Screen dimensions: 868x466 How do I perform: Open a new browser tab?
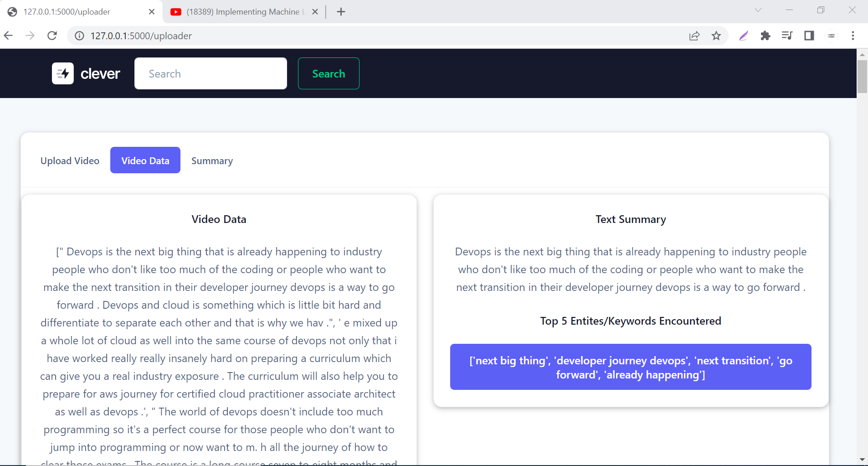(x=341, y=12)
